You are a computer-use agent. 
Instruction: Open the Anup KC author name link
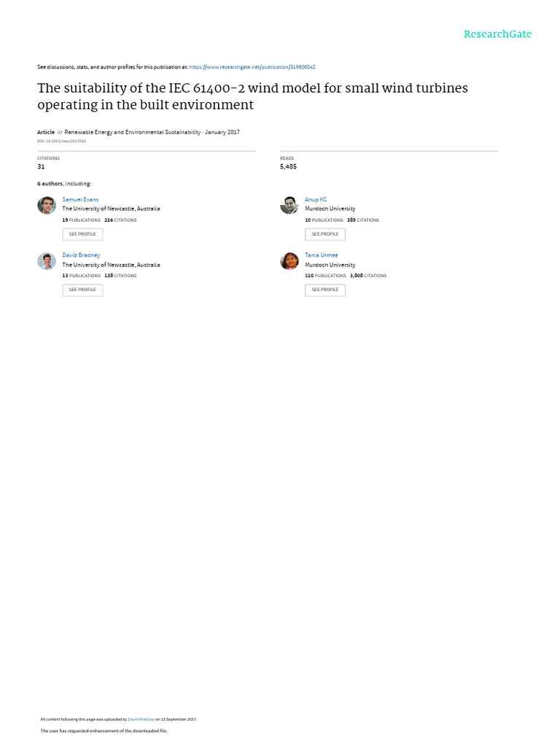click(316, 199)
